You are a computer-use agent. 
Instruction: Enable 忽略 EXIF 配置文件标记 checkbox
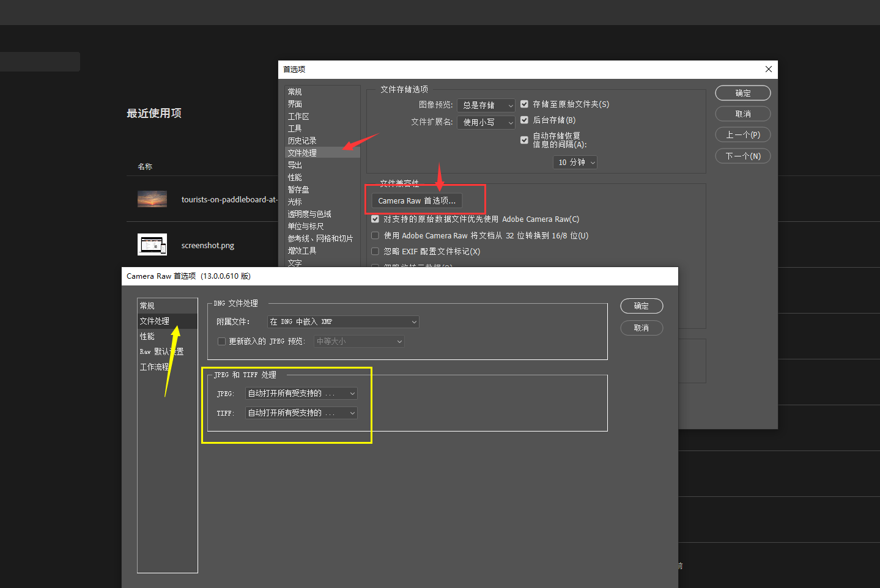(x=375, y=251)
